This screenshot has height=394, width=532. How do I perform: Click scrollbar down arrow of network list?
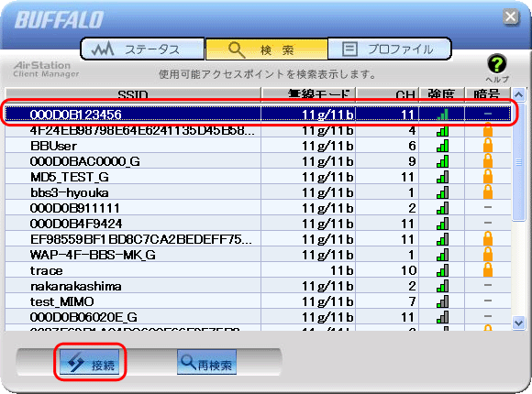tap(518, 323)
